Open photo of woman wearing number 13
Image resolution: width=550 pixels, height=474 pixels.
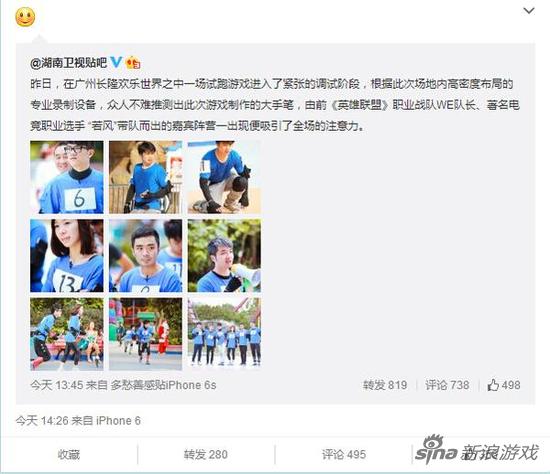click(67, 256)
